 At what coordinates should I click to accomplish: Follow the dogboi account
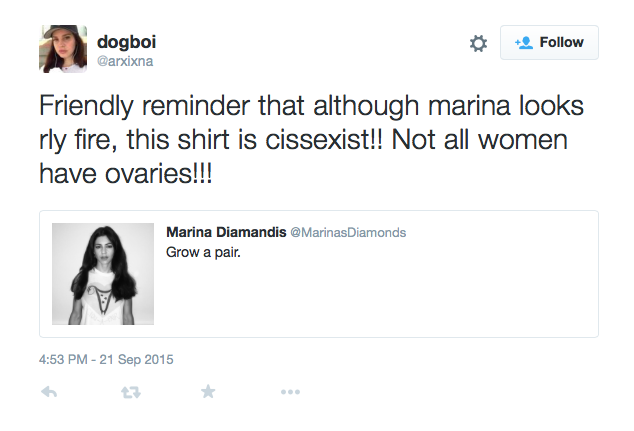click(x=549, y=42)
